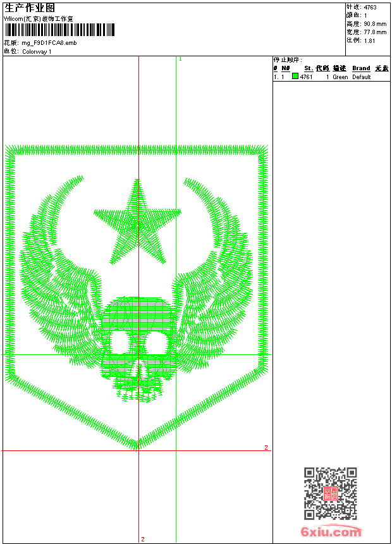Click the skull forehead in the design
The height and width of the screenshot is (544, 392).
(x=137, y=313)
